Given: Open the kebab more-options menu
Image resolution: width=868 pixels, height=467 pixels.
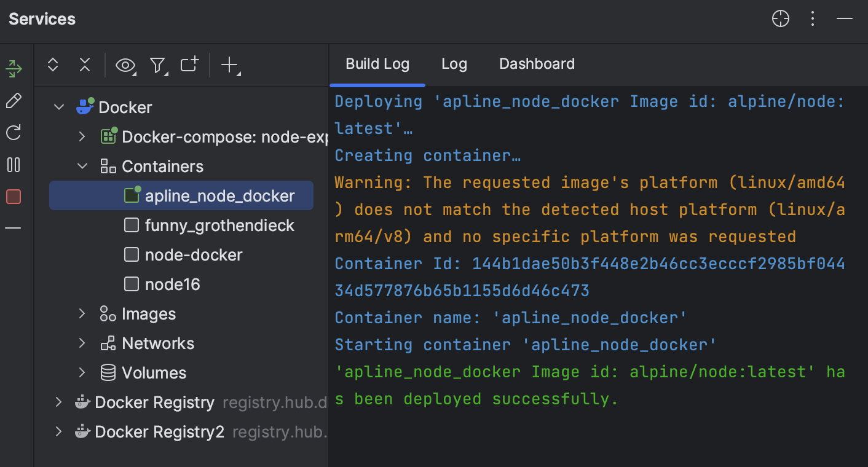Looking at the screenshot, I should click(812, 18).
